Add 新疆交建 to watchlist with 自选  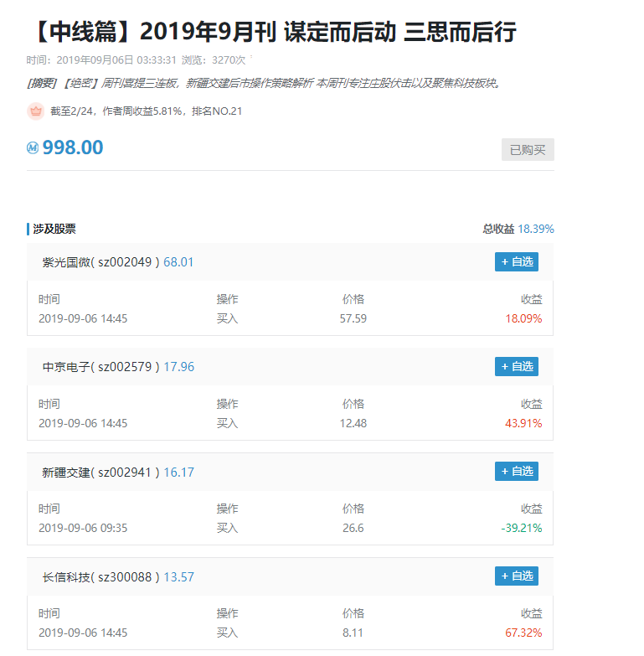517,472
